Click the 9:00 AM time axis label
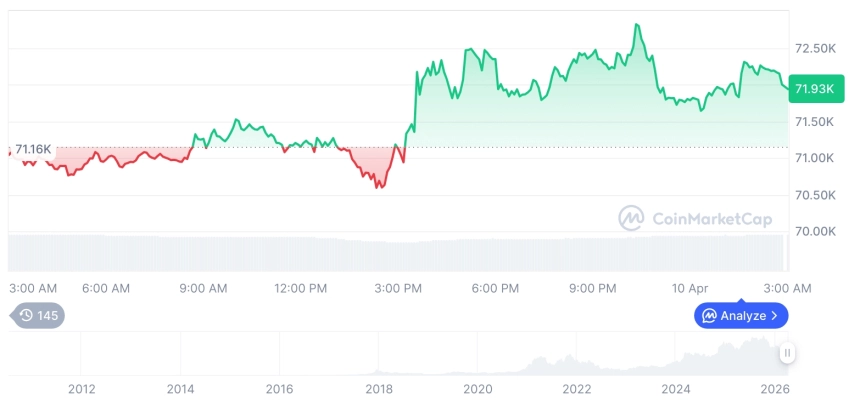This screenshot has width=860, height=401. point(203,288)
